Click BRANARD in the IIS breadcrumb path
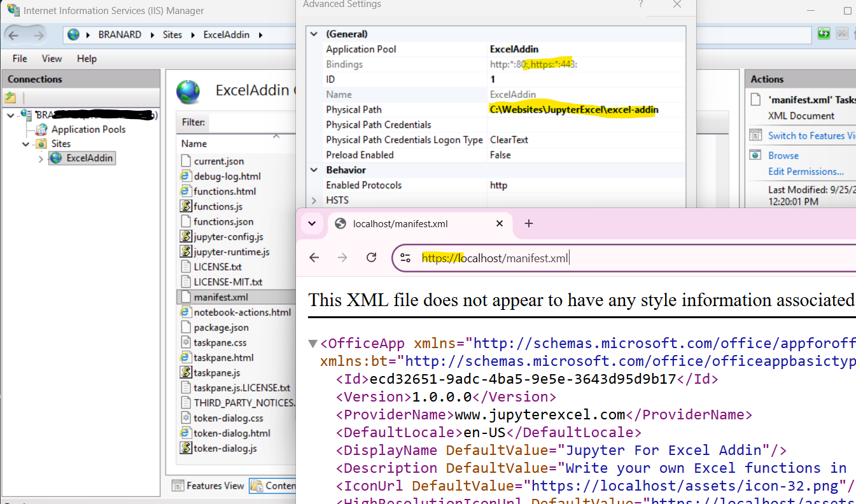The width and height of the screenshot is (856, 504). coord(120,35)
